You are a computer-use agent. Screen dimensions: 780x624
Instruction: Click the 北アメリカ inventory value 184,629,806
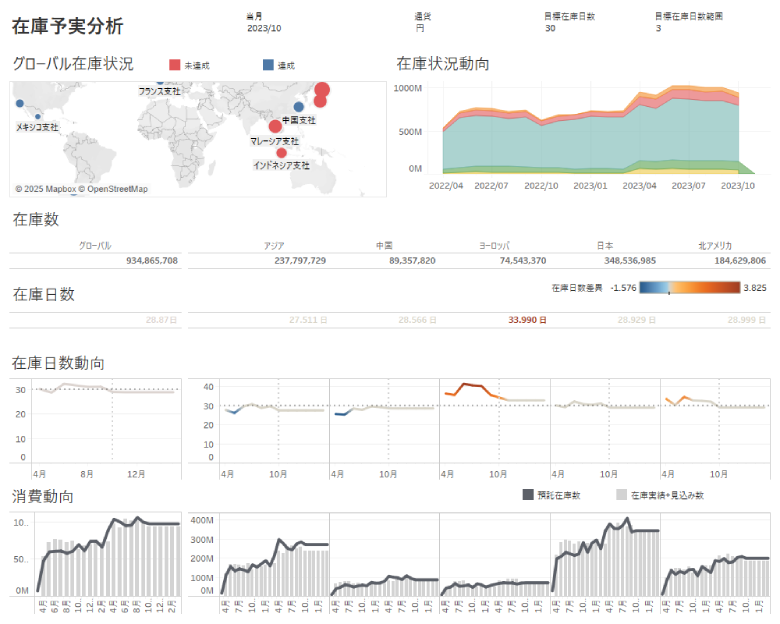point(728,260)
